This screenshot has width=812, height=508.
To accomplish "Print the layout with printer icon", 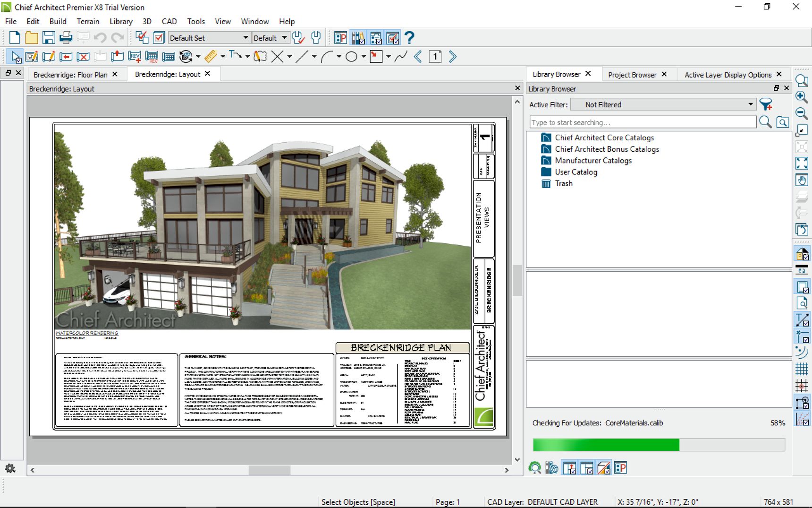I will [66, 38].
